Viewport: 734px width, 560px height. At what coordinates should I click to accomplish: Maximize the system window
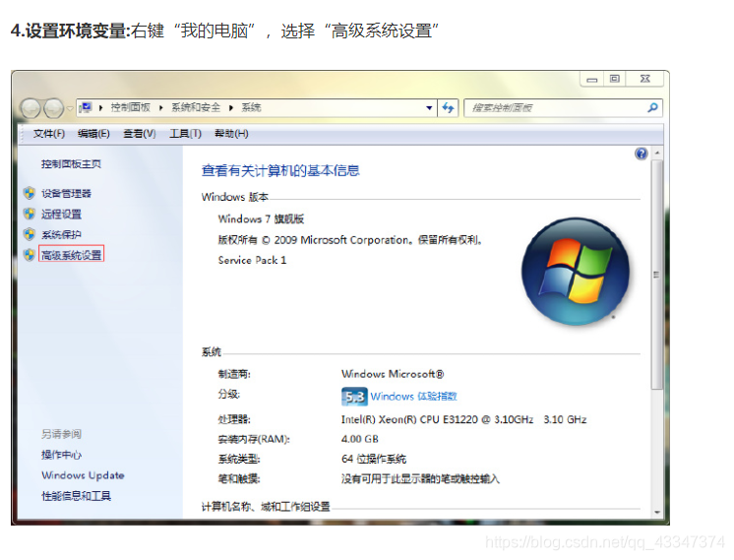click(x=615, y=79)
